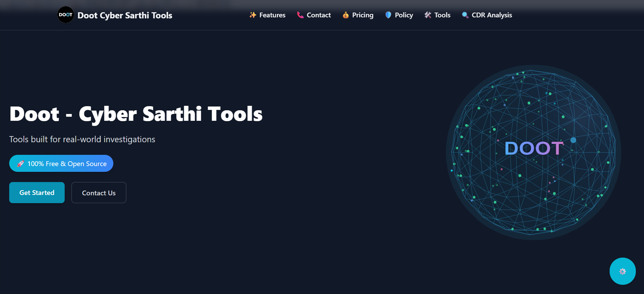Image resolution: width=644 pixels, height=294 pixels.
Task: Click the money bag icon beside Pricing
Action: tap(345, 15)
